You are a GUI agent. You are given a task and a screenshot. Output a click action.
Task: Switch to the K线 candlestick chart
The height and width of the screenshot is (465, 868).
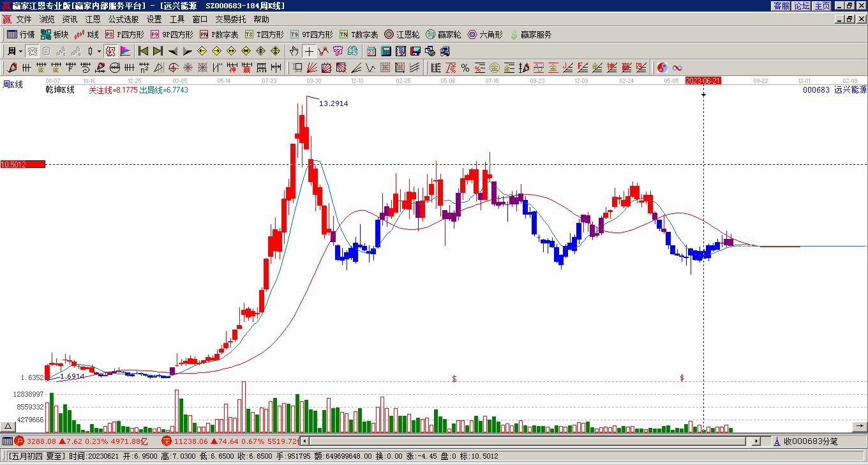(x=86, y=34)
